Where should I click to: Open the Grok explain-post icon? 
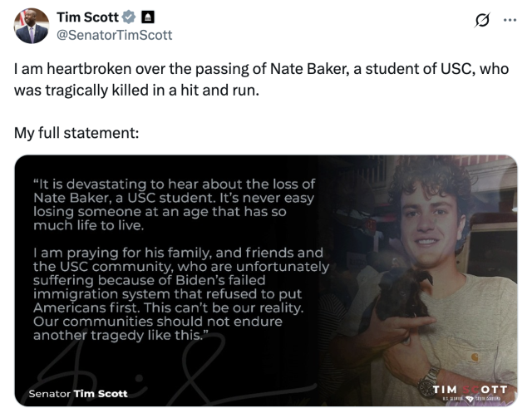pyautogui.click(x=482, y=20)
